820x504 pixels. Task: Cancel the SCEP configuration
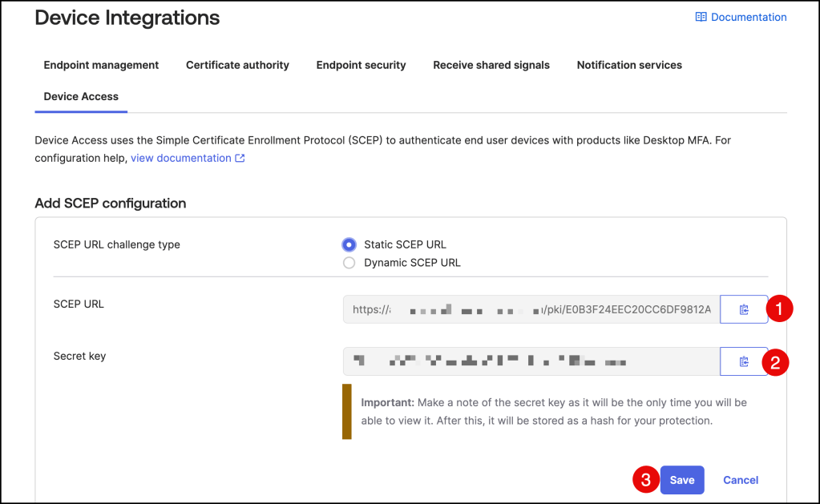click(x=740, y=480)
